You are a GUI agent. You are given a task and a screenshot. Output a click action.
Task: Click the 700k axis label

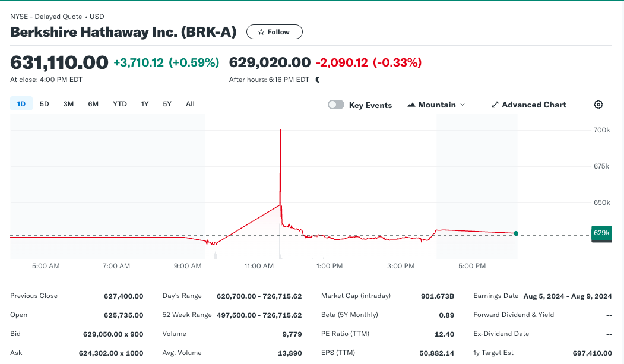click(x=601, y=130)
